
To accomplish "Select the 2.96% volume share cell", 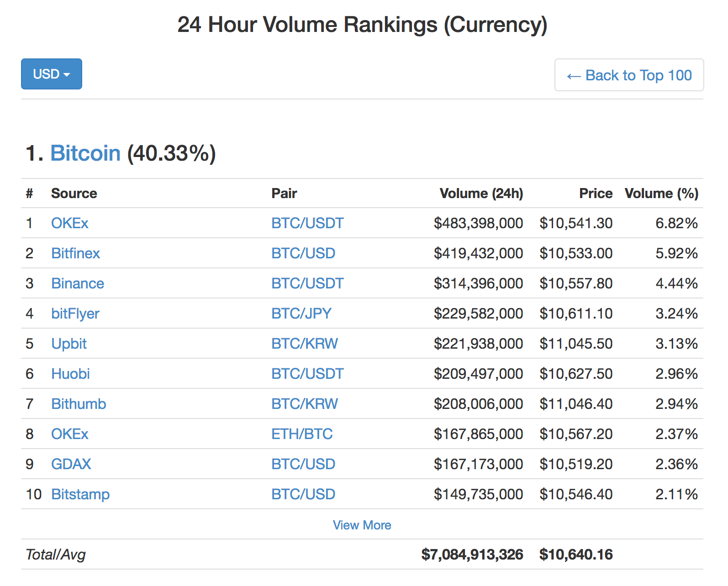I will click(677, 374).
